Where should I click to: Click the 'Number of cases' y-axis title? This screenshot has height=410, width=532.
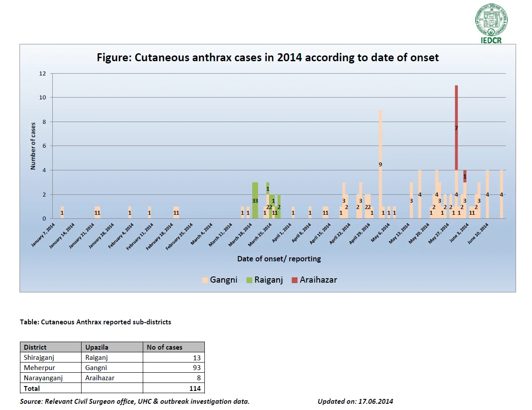[33, 146]
